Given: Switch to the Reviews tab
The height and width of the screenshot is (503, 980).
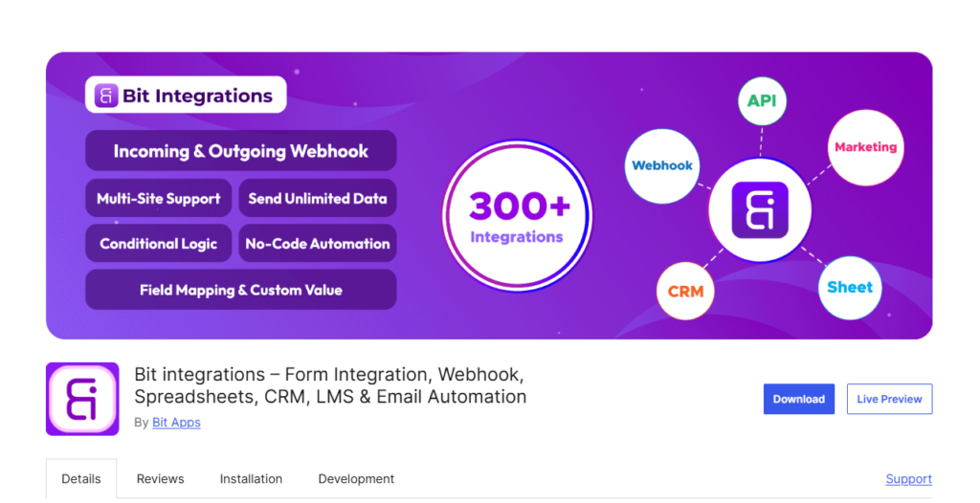Looking at the screenshot, I should pyautogui.click(x=161, y=479).
